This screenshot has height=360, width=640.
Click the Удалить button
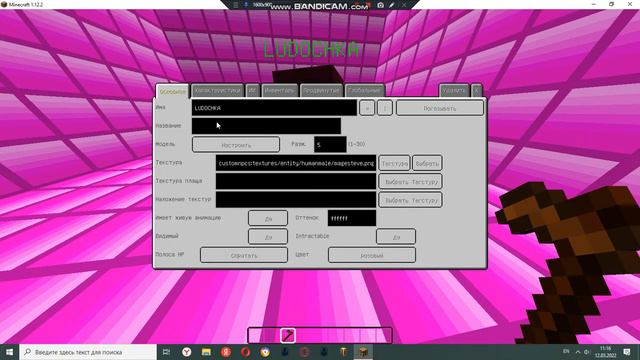click(454, 91)
